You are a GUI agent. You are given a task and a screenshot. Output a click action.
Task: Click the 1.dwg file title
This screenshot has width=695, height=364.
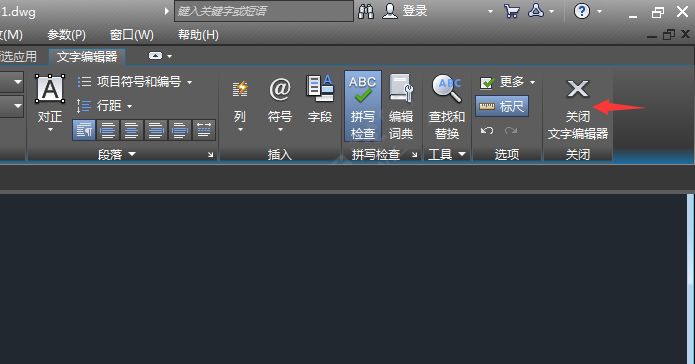tap(18, 12)
